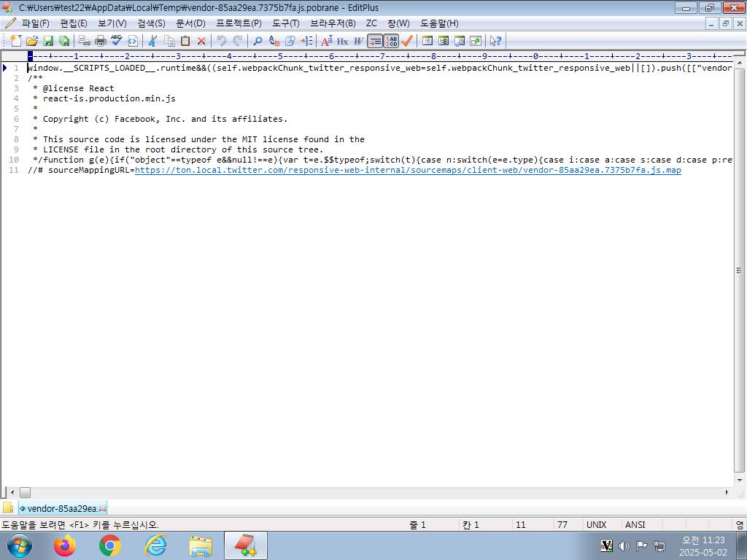Click the Open file folder icon

(32, 41)
